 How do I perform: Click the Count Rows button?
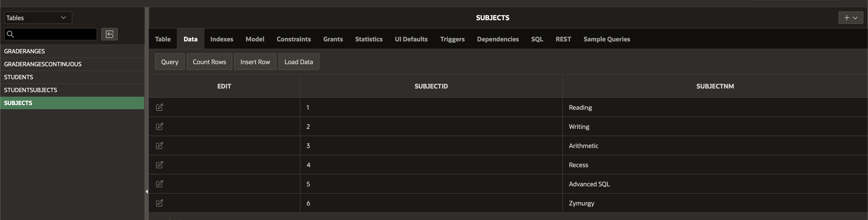point(209,62)
